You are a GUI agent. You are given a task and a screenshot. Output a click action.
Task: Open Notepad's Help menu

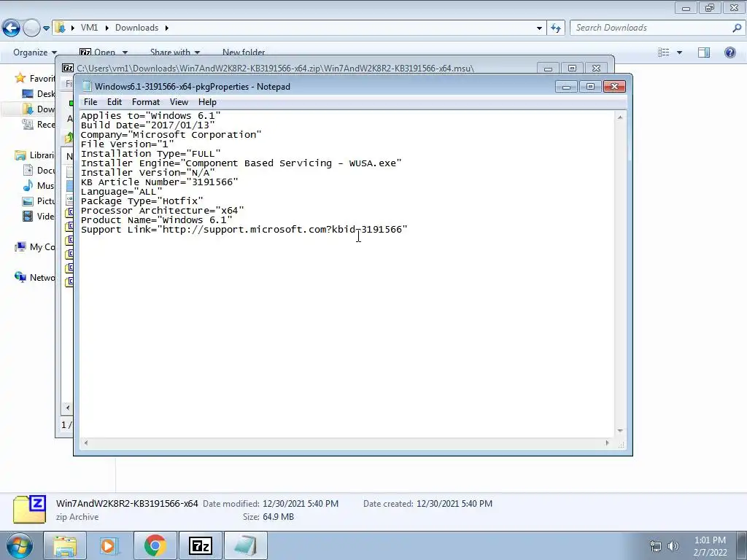(207, 102)
